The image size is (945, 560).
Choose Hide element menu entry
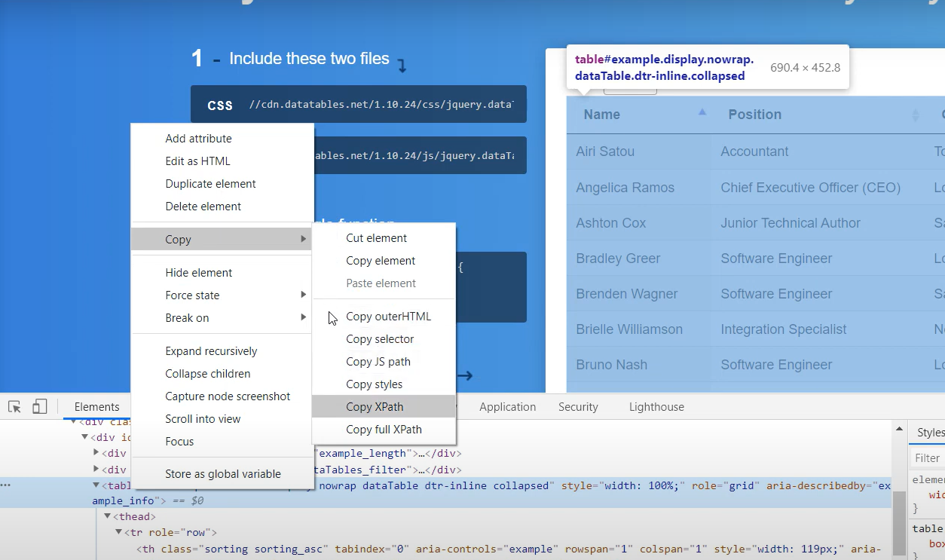(x=222, y=273)
